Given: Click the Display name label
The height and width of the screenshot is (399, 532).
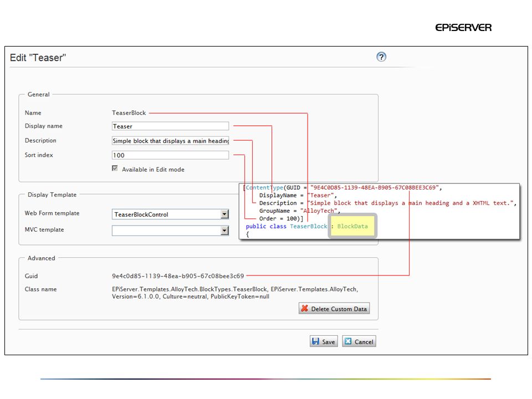Looking at the screenshot, I should [44, 126].
